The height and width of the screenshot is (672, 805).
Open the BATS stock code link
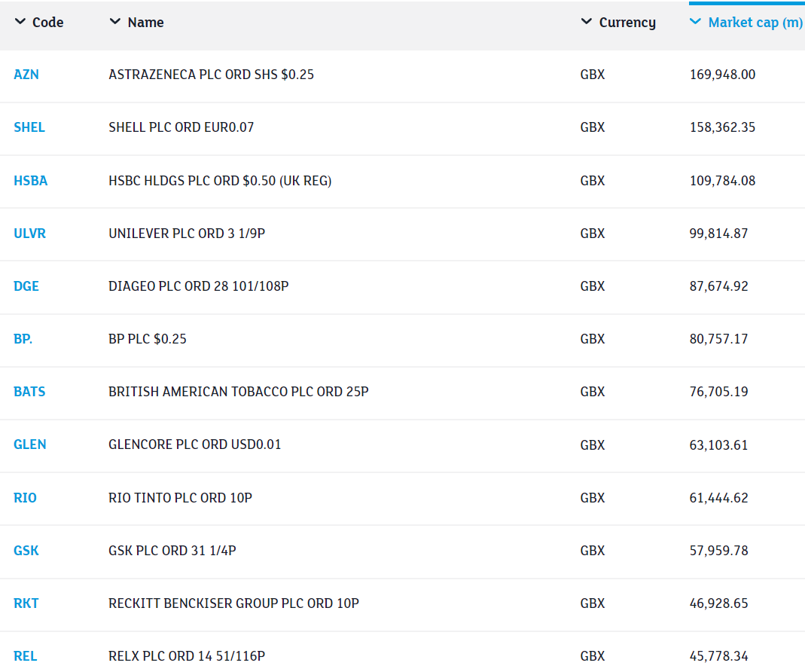point(29,392)
